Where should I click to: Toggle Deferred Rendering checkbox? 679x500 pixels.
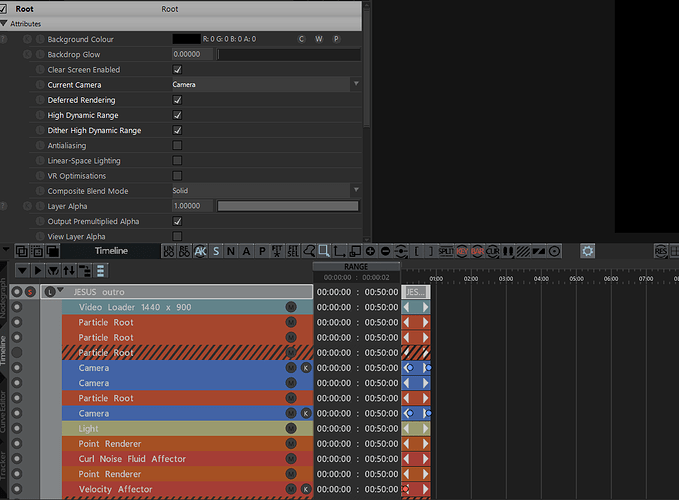click(x=177, y=100)
